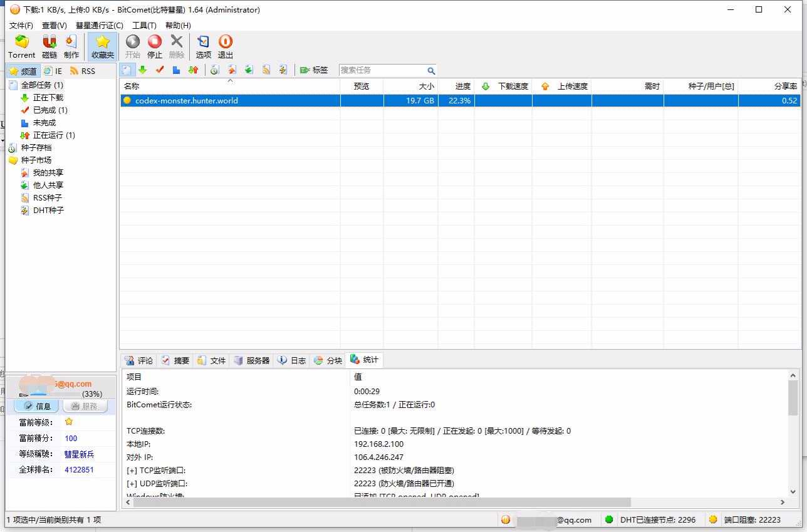This screenshot has width=807, height=532.
Task: Select 种子市场 in the tree
Action: click(36, 160)
